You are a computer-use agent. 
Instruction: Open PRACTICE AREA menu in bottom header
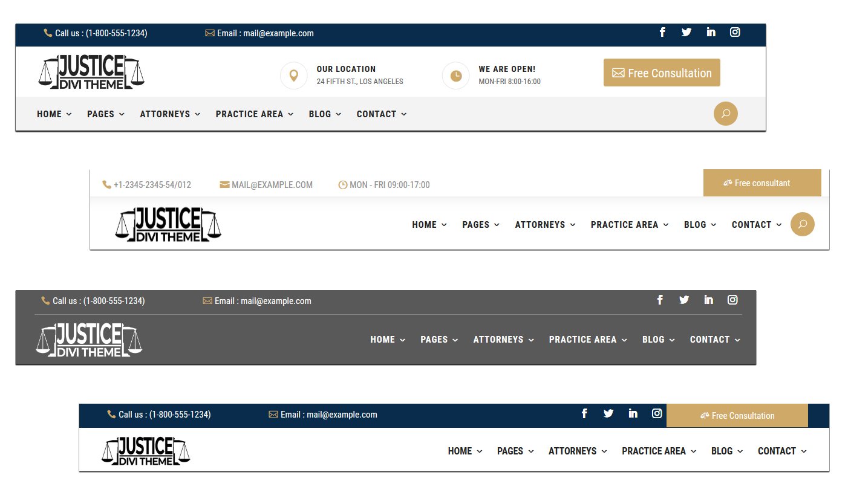[x=659, y=451]
